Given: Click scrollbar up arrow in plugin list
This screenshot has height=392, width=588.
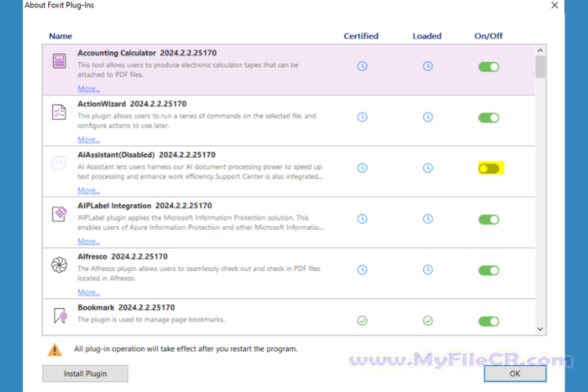Looking at the screenshot, I should pos(540,51).
